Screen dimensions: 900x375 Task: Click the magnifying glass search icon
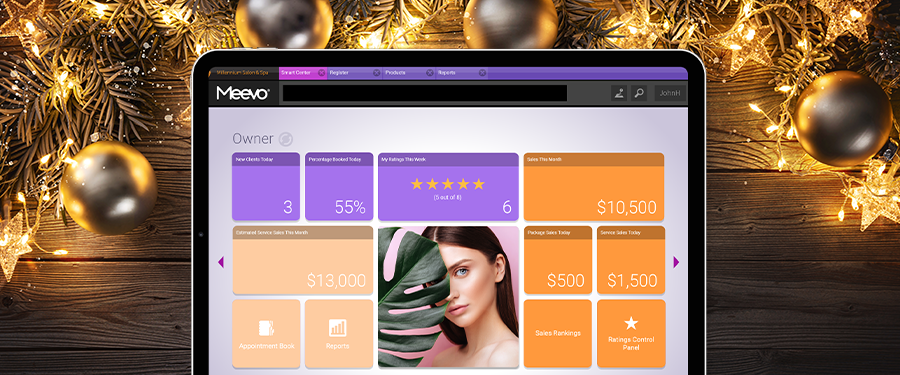(639, 93)
